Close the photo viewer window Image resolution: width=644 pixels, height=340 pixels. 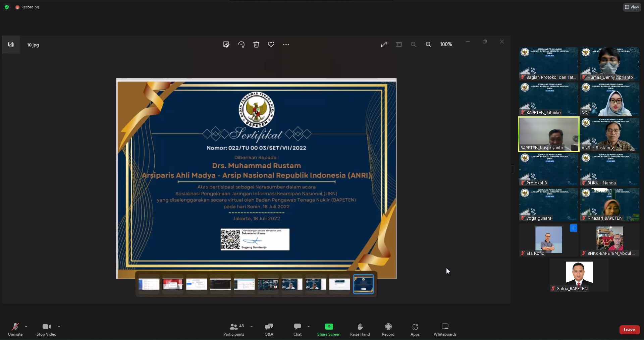pyautogui.click(x=502, y=42)
